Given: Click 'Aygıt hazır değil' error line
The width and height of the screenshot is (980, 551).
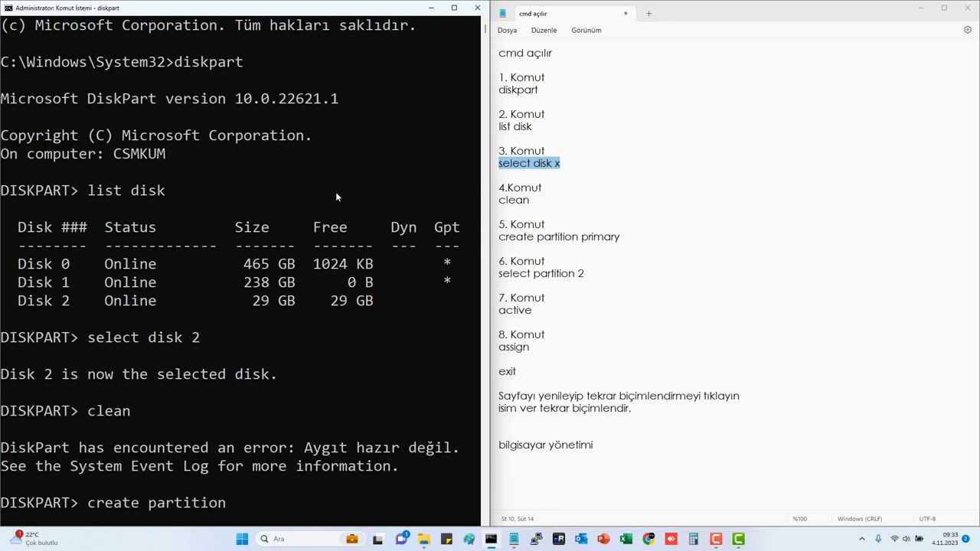Looking at the screenshot, I should pyautogui.click(x=230, y=448).
